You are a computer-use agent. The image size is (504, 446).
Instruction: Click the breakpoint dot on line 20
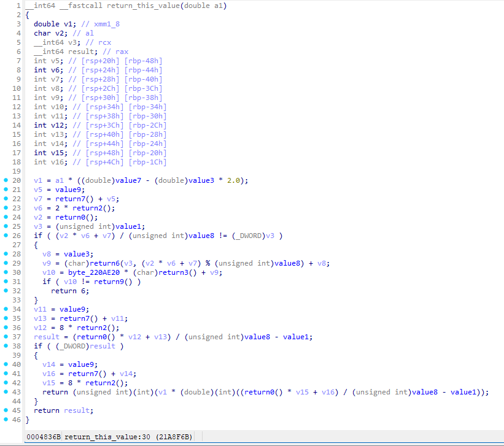click(x=6, y=180)
